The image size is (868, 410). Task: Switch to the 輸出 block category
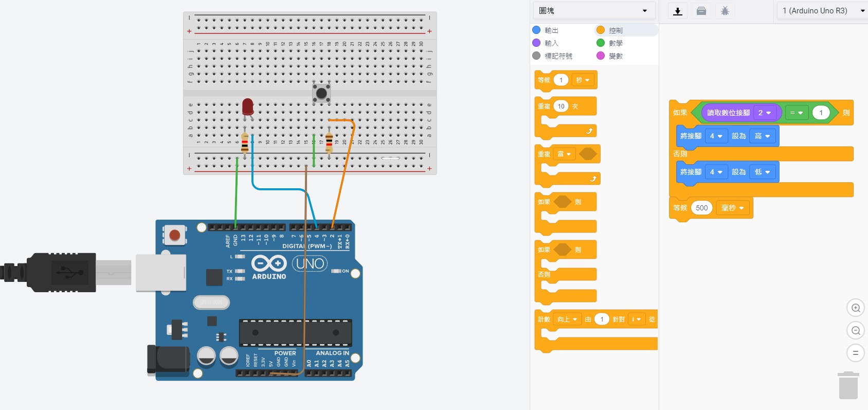(x=546, y=30)
